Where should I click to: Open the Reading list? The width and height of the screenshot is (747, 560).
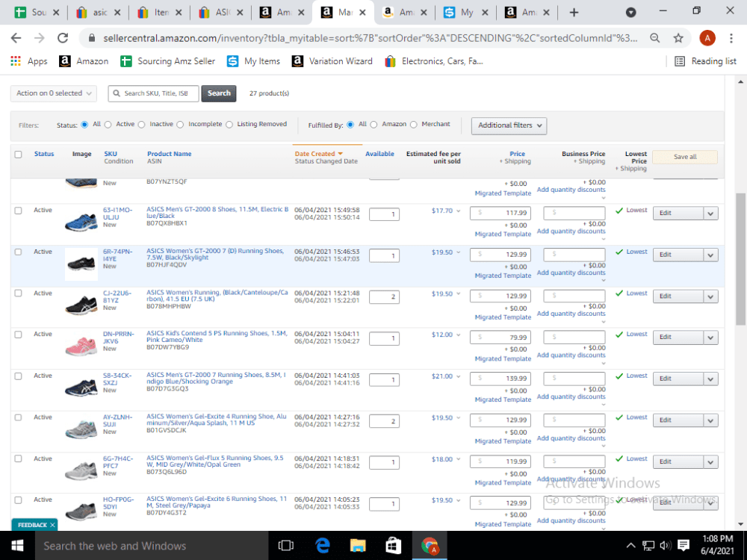706,61
